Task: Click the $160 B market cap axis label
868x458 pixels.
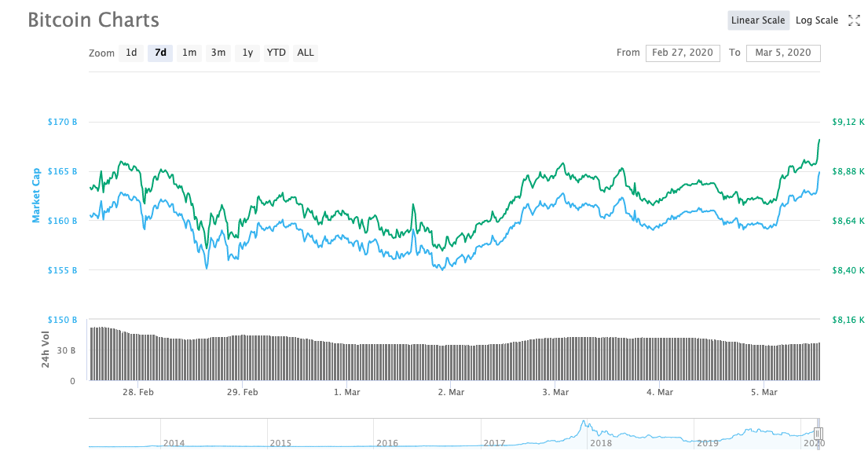Action: 62,221
